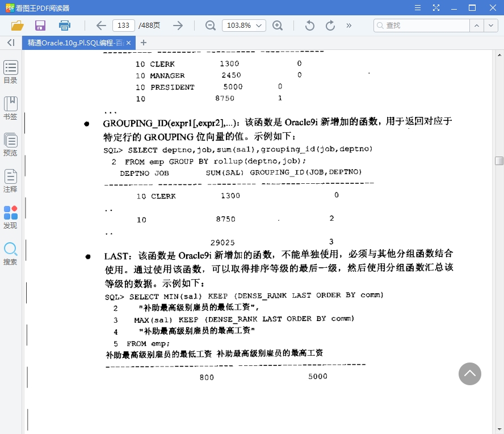Open the 注释 annotations panel
Viewport: 504px width, 434px height.
(11, 181)
